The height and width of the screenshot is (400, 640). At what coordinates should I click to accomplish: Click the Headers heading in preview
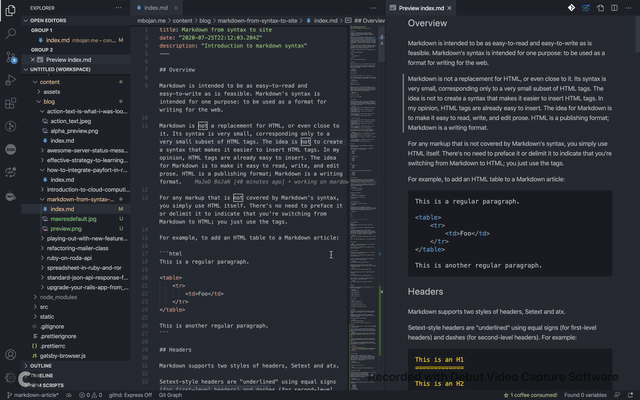[x=425, y=292]
